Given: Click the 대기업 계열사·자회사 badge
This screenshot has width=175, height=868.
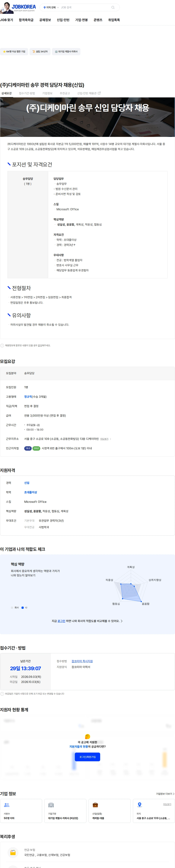Looking at the screenshot, I should (66, 52).
